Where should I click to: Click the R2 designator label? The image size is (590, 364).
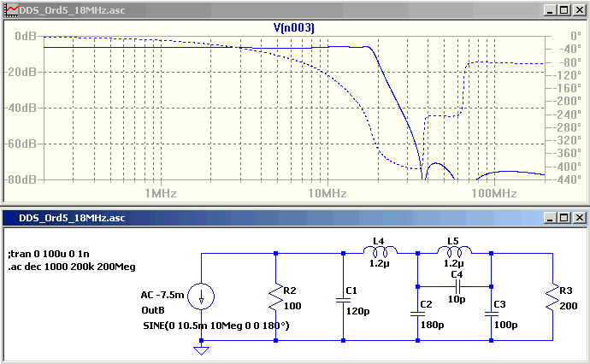point(290,291)
